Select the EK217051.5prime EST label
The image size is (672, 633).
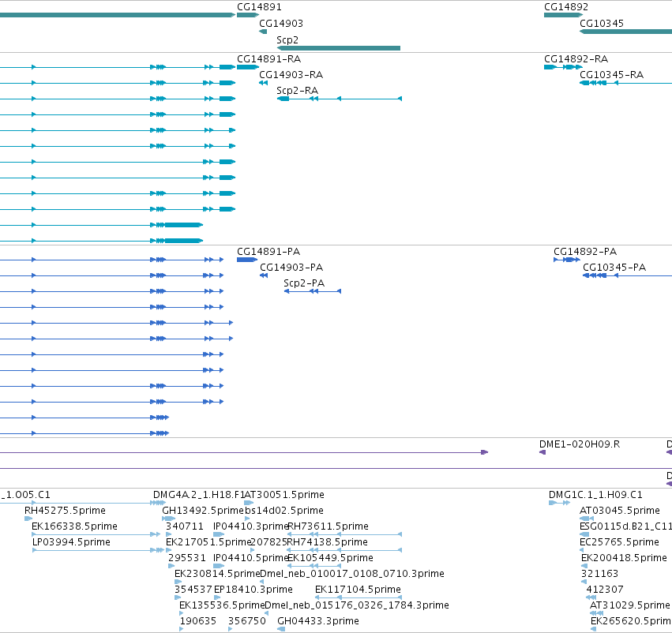(208, 542)
